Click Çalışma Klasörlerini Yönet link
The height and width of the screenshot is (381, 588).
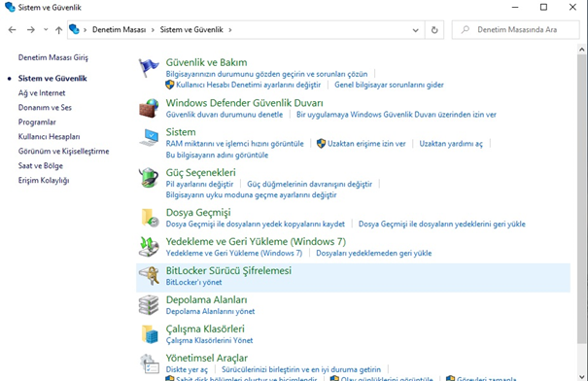[x=209, y=340]
